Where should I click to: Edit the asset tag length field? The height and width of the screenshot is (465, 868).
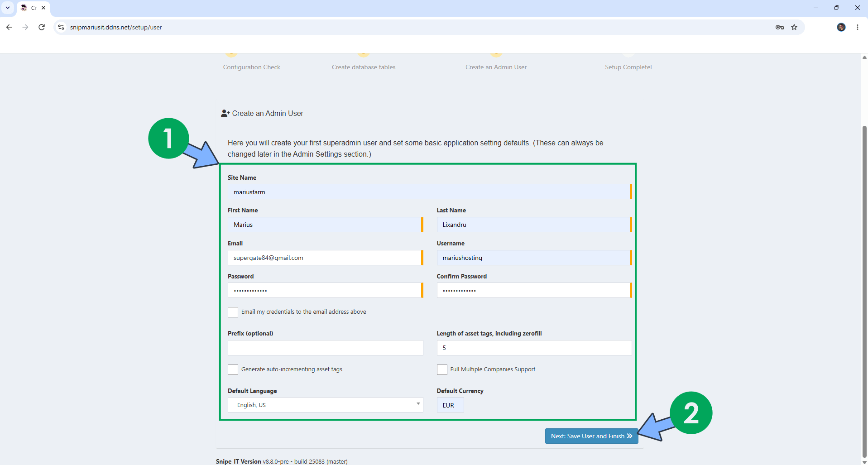(x=534, y=348)
